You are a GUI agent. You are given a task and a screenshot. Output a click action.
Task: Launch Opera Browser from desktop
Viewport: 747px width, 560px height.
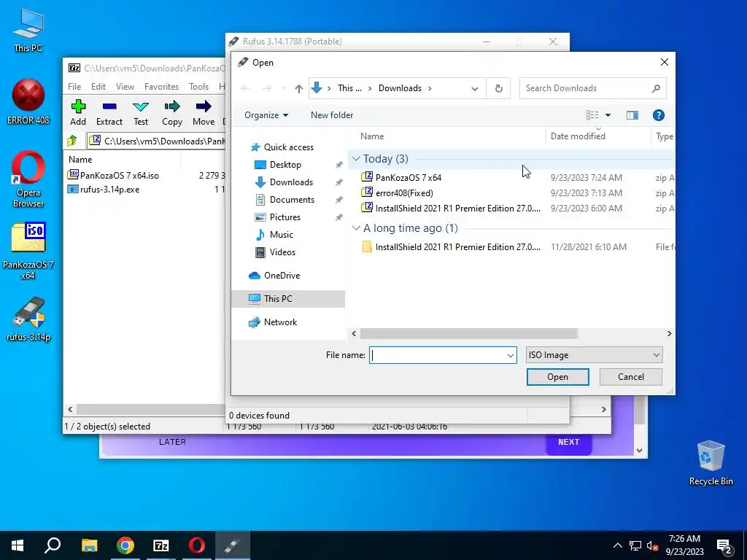click(x=28, y=179)
